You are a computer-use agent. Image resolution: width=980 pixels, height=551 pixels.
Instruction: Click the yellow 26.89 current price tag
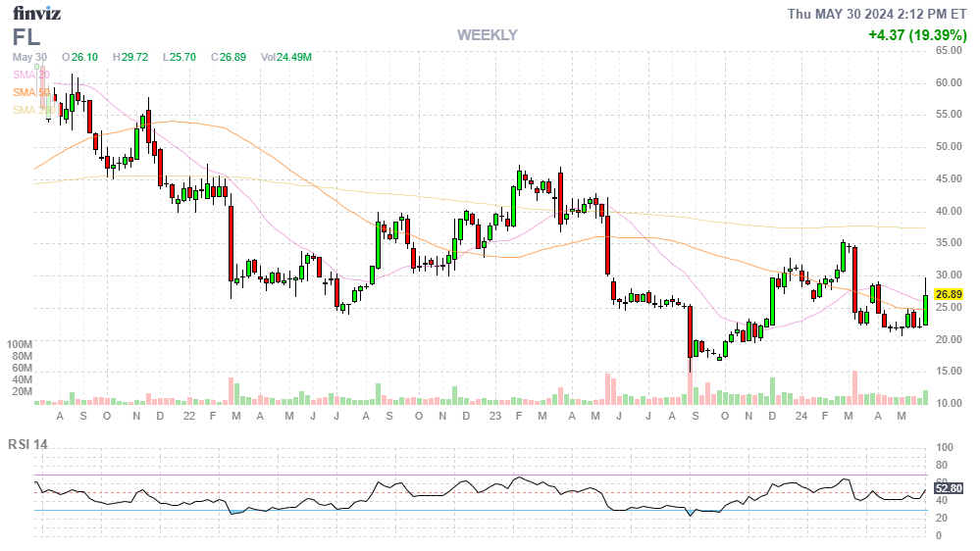pyautogui.click(x=947, y=294)
